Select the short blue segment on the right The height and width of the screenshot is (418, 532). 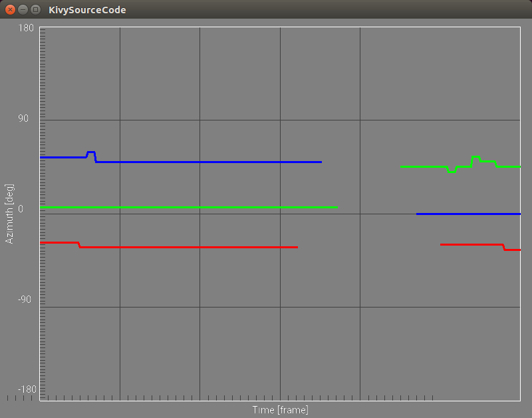(x=465, y=214)
